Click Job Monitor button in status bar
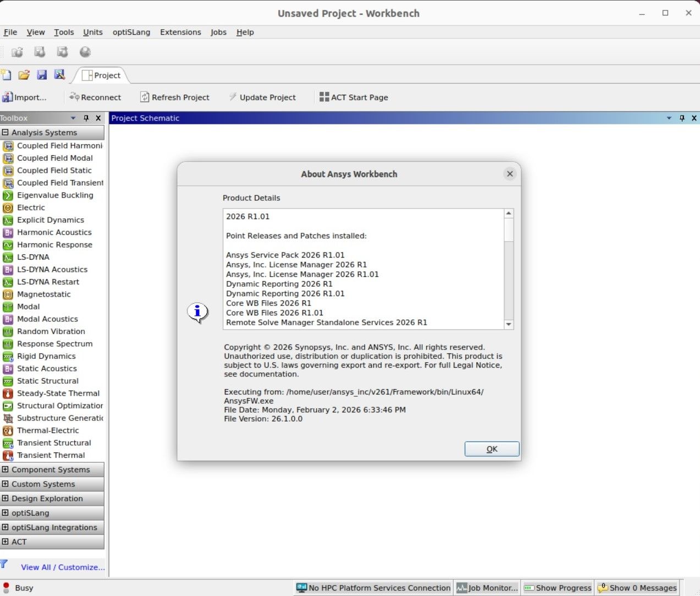This screenshot has width=700, height=596. click(x=487, y=588)
